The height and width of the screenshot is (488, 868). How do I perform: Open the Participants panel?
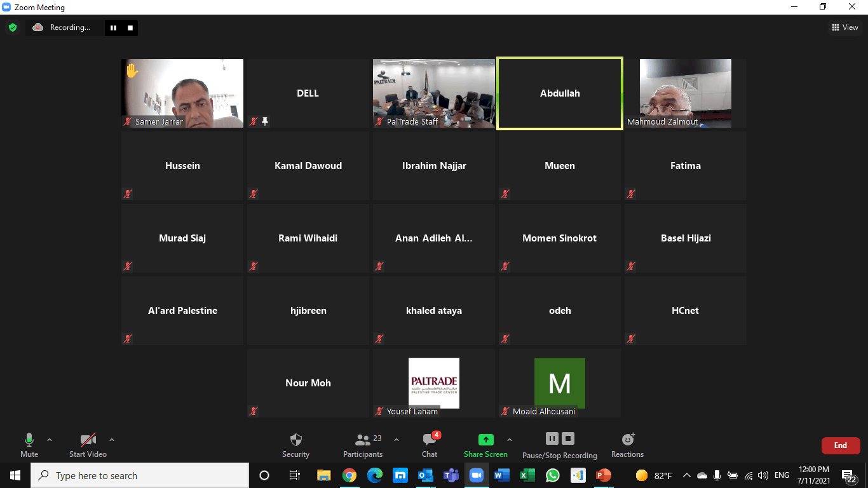tap(363, 440)
